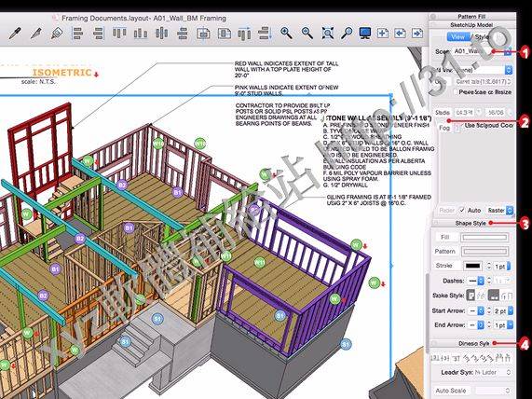Select the dark stroke end cap style
This screenshot has height=399, width=532.
pos(493,296)
